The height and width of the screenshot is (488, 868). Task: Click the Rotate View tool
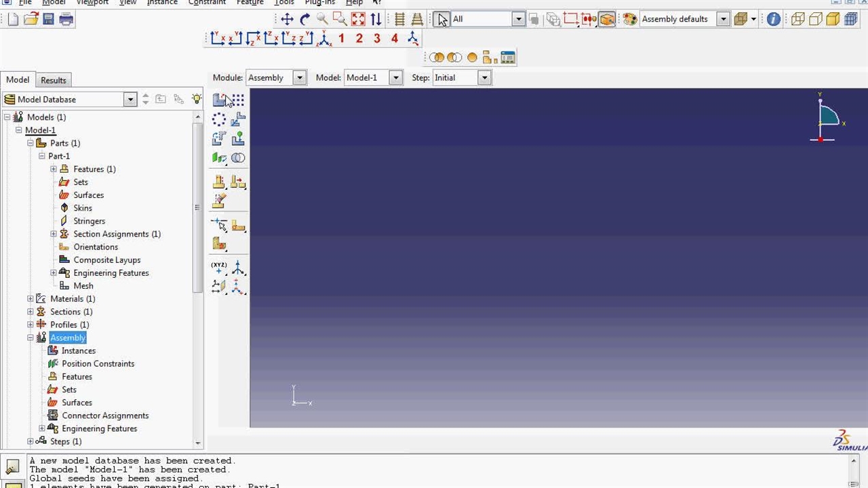[304, 19]
